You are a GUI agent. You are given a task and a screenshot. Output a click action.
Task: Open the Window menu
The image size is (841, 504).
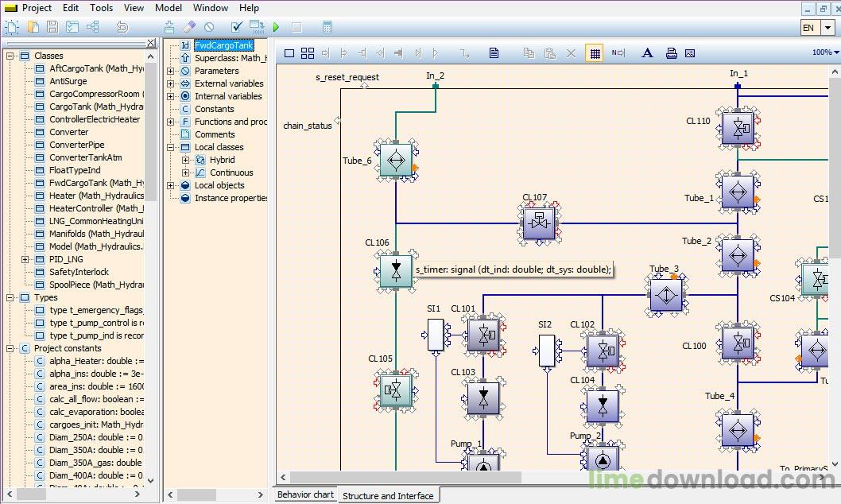point(210,8)
